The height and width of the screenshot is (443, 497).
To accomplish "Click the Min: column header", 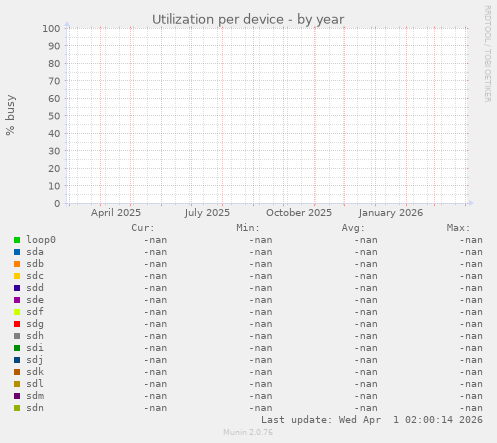I will [248, 228].
